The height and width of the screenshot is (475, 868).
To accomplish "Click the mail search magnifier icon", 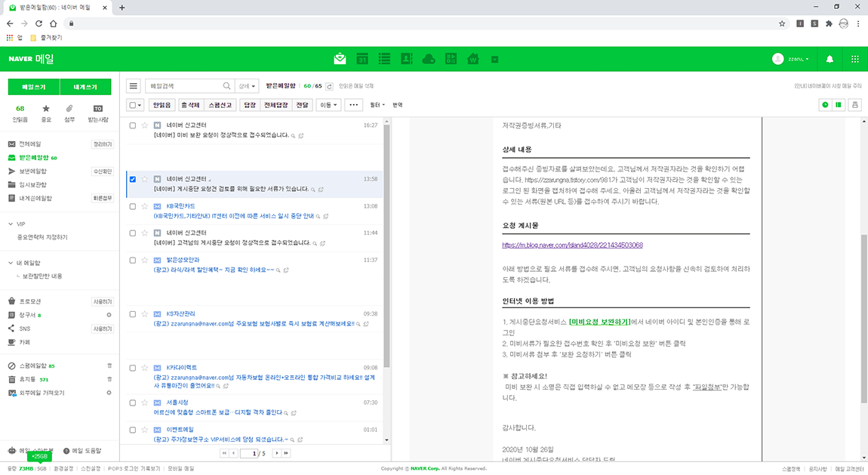I will (x=226, y=86).
